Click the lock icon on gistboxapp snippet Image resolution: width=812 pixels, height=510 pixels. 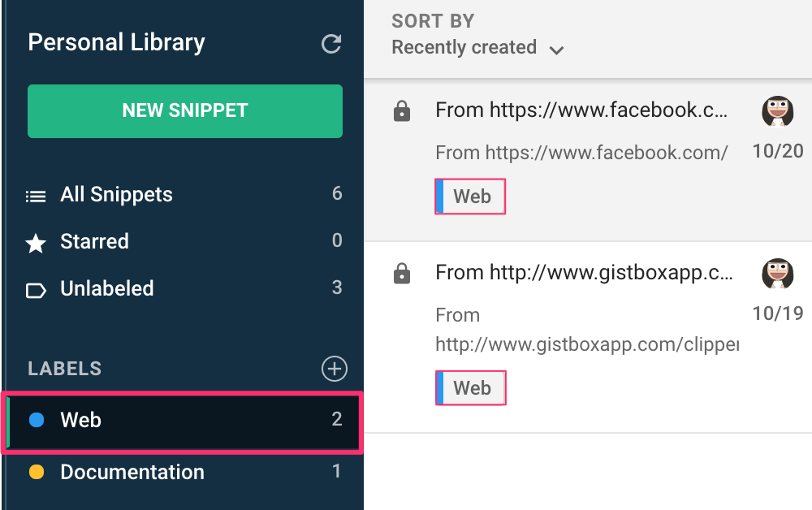pyautogui.click(x=401, y=275)
